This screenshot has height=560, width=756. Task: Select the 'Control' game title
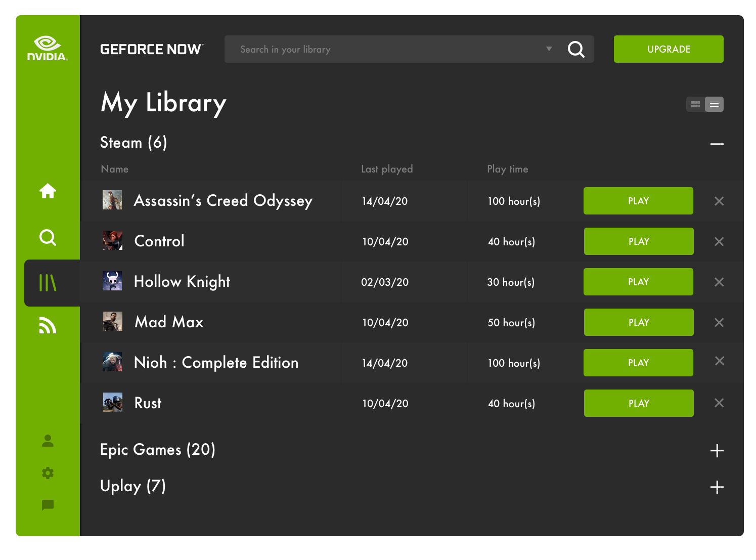click(159, 241)
